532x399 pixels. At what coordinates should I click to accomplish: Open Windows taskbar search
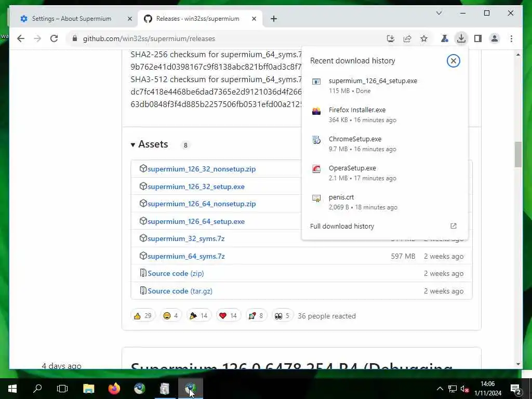pos(37,389)
